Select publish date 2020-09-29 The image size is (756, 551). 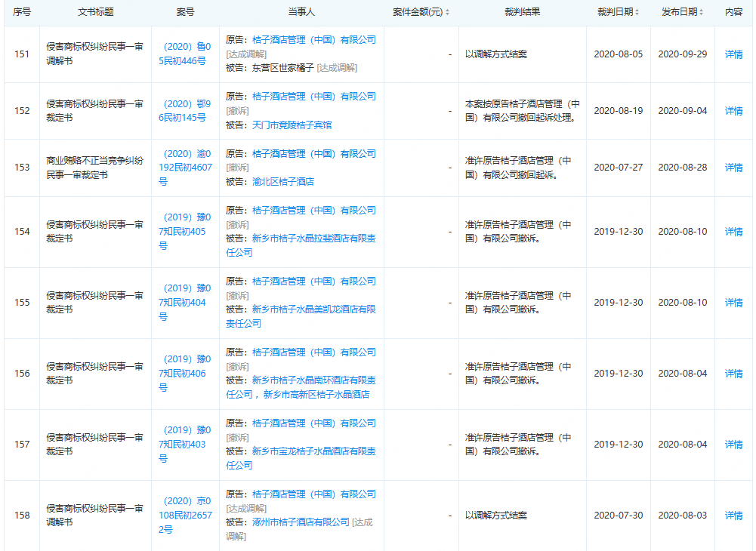683,54
